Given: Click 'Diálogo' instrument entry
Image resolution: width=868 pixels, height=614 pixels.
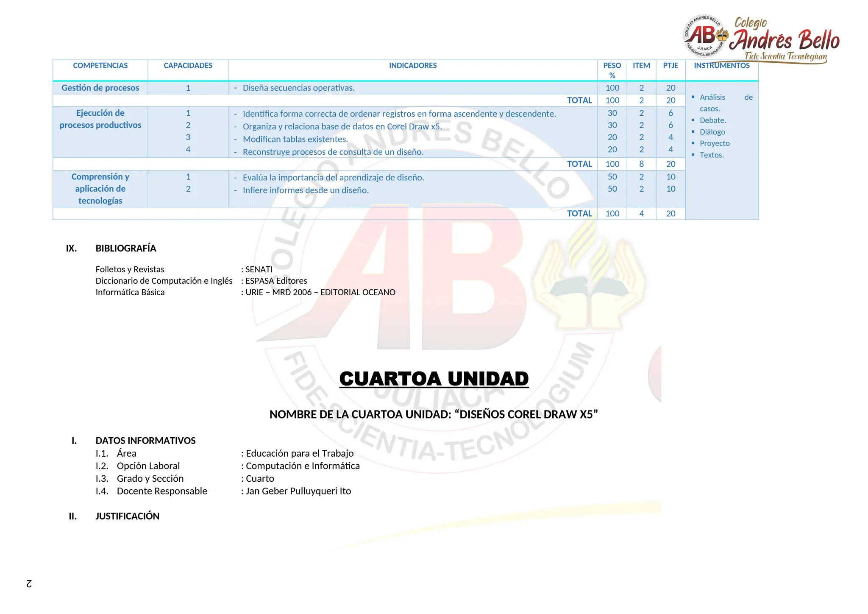Looking at the screenshot, I should [712, 132].
